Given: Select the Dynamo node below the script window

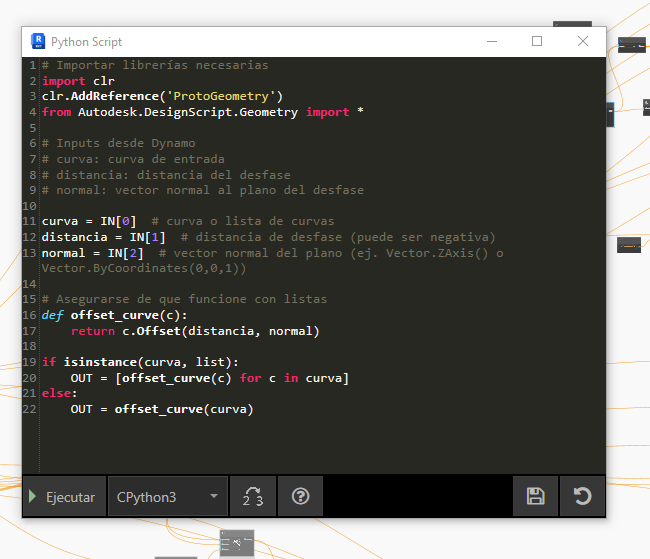Looking at the screenshot, I should click(237, 543).
